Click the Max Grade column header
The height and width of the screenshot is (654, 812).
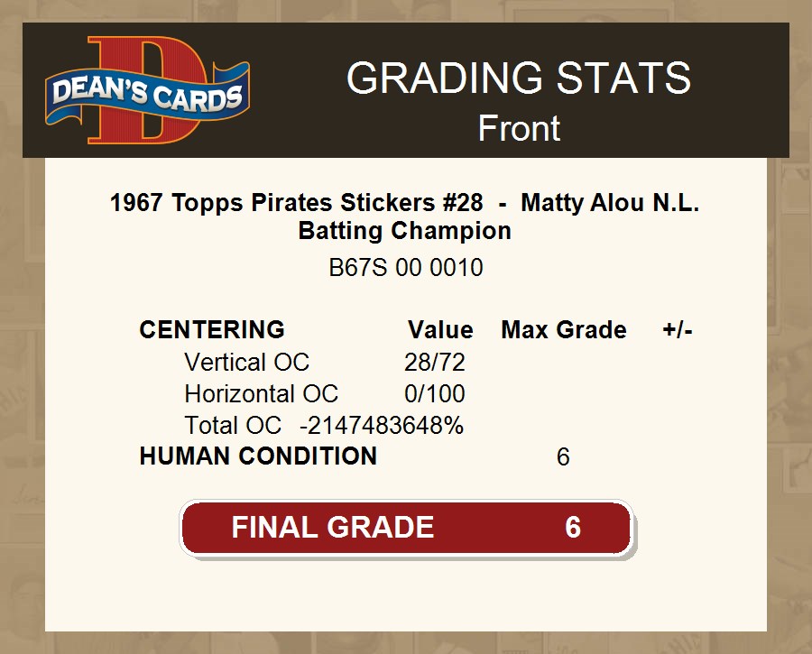point(564,330)
